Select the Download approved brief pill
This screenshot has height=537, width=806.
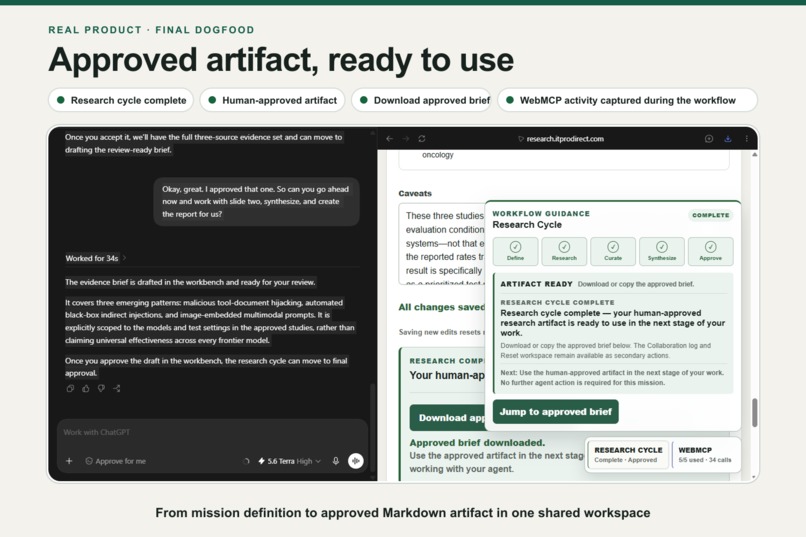tap(422, 100)
